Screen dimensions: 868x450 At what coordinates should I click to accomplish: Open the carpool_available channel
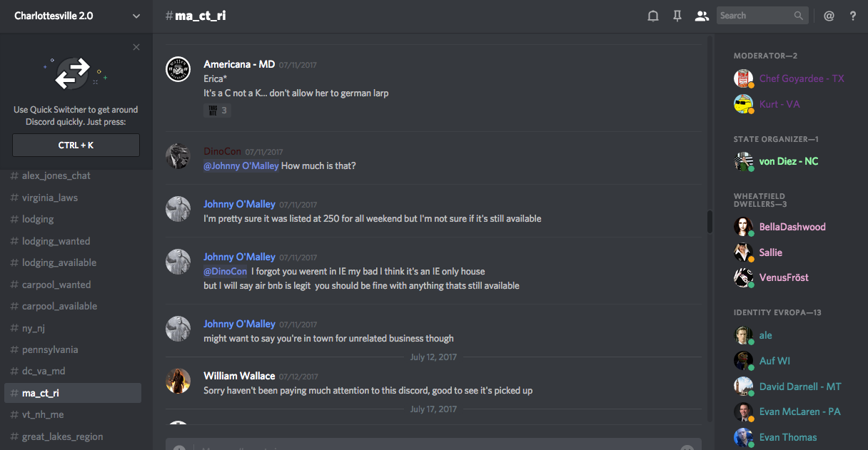(x=59, y=306)
